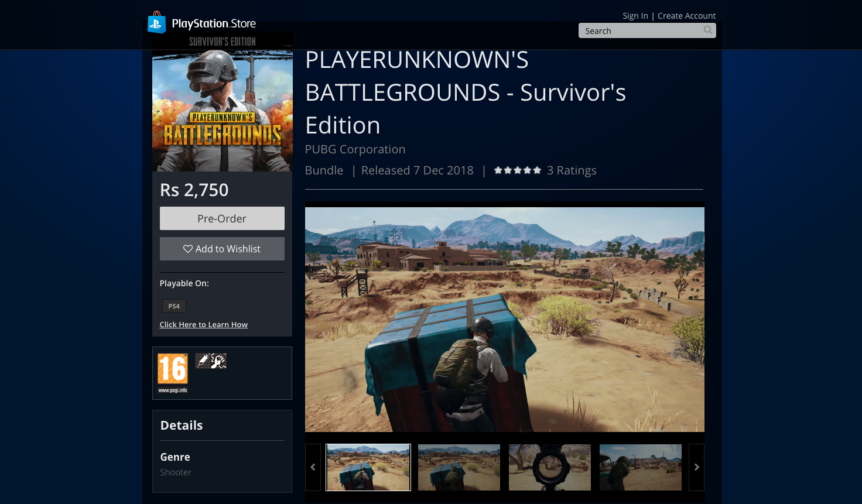Click the PlayStation Store logo
The height and width of the screenshot is (504, 862).
202,23
